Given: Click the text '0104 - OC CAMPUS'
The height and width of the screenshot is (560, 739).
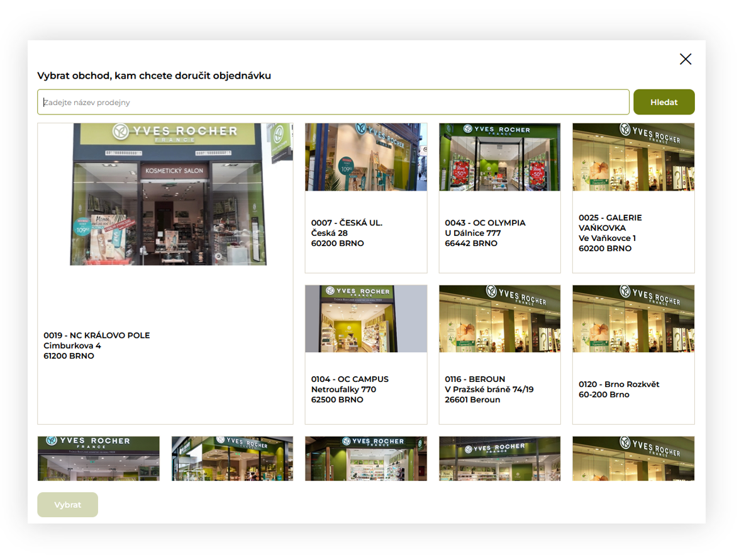Looking at the screenshot, I should (350, 379).
